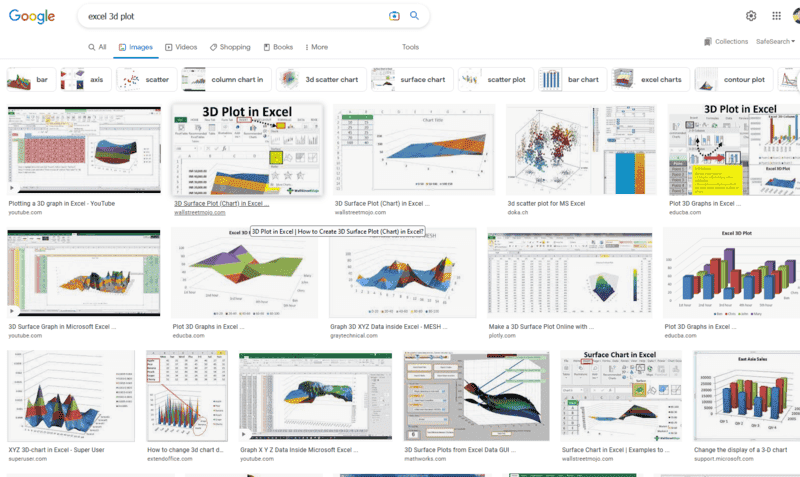Click the 'Plot 3D Graphs in Excel' top-row caption
The width and height of the screenshot is (800, 477).
pos(705,204)
